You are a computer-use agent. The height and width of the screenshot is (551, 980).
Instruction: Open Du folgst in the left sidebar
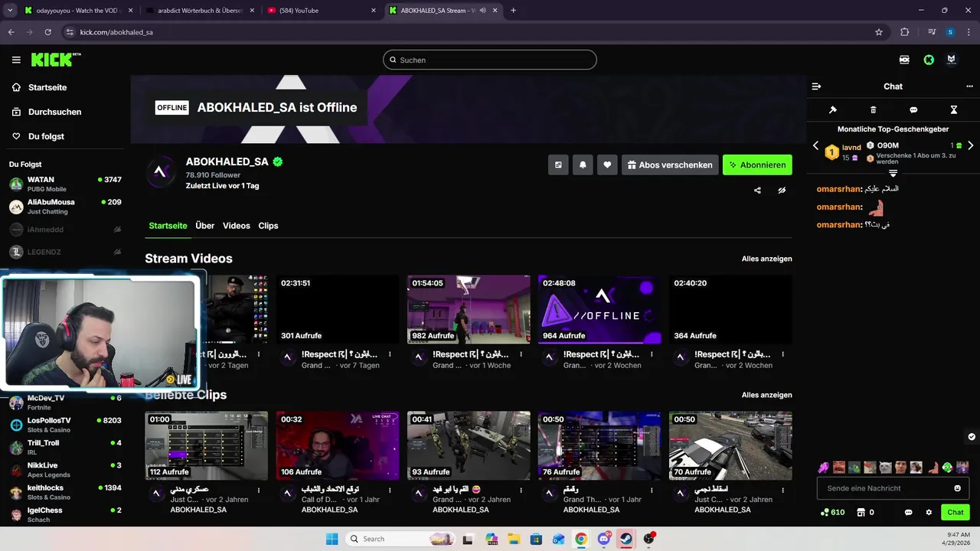pos(46,136)
